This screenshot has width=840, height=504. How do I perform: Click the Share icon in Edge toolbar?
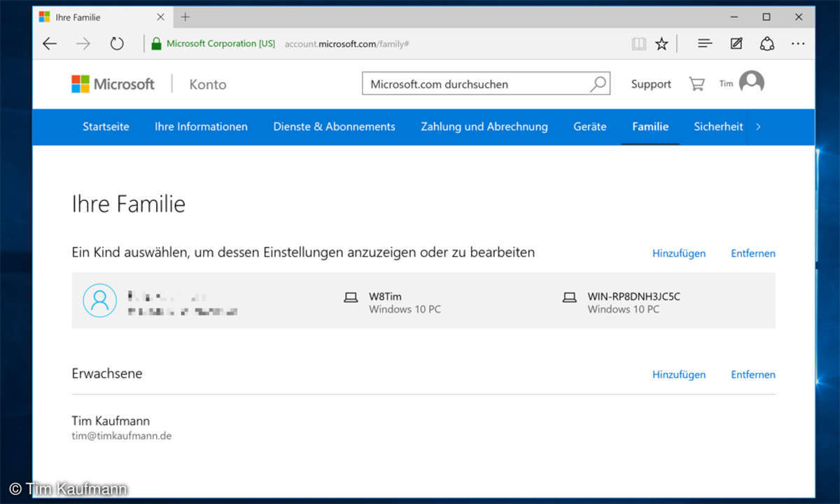click(767, 43)
